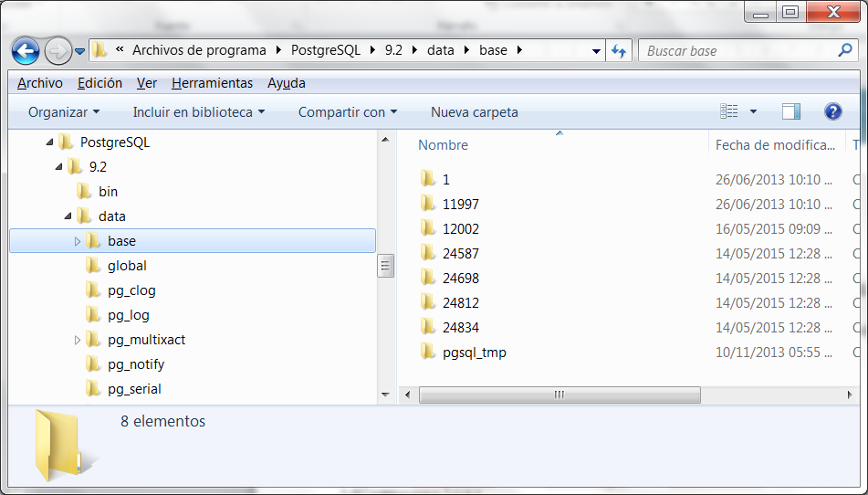The height and width of the screenshot is (495, 868).
Task: Expand the pg_multixact tree node
Action: (78, 340)
